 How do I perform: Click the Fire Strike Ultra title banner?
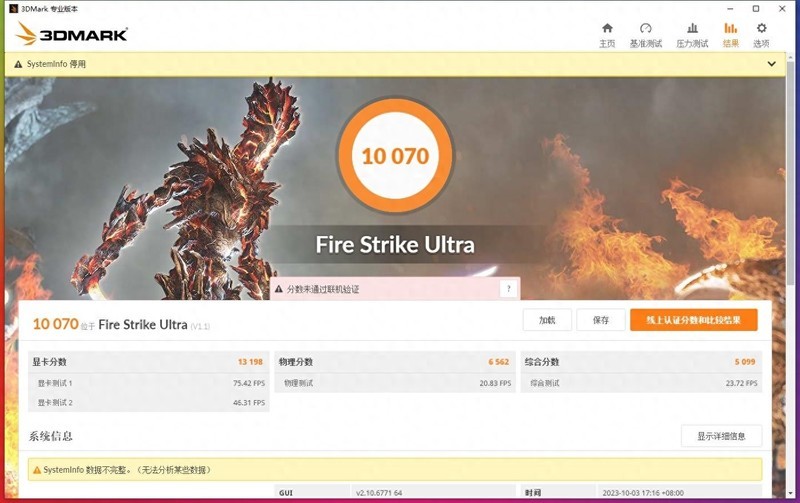click(395, 244)
